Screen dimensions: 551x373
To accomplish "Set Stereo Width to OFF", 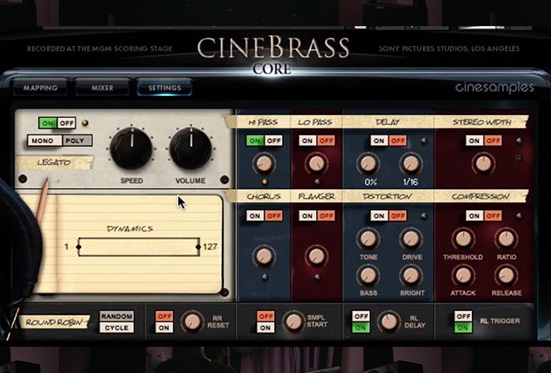I will coord(493,141).
